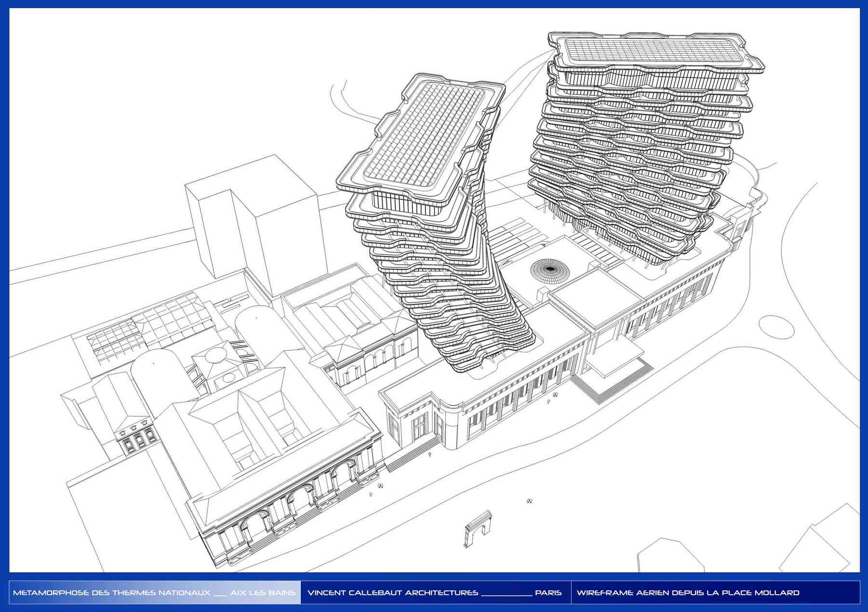Click the 'Metamorphose des Thermes Nationaux' caption text

[x=111, y=593]
